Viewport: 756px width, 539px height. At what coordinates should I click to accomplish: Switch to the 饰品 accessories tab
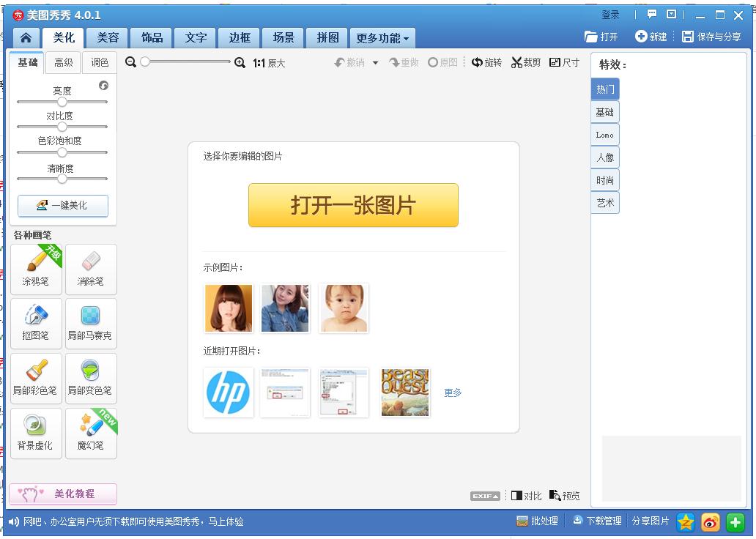tap(152, 37)
